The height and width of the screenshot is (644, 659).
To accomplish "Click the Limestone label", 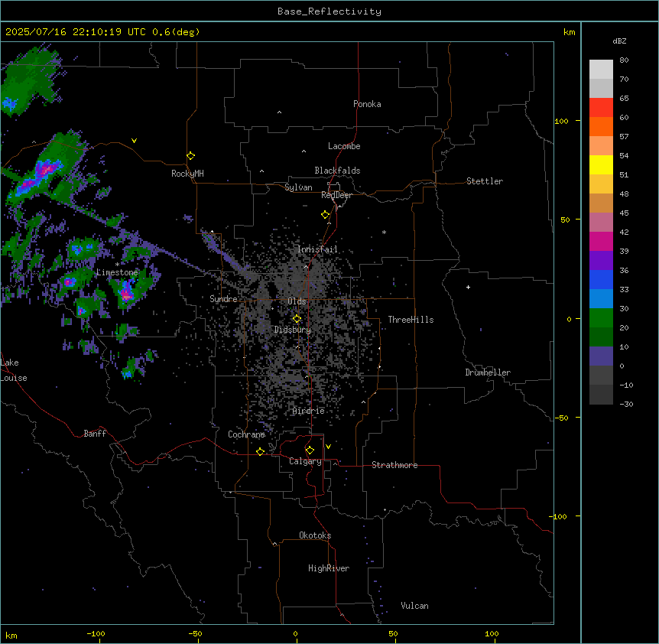I will 117,272.
